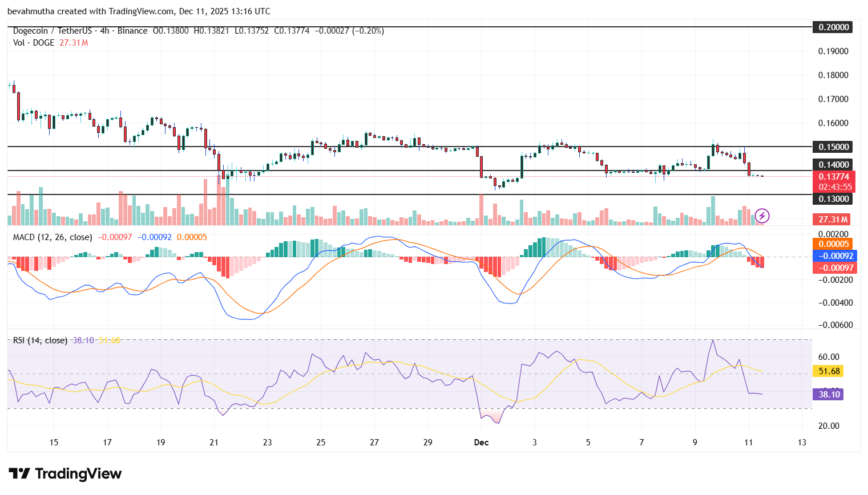868x495 pixels.
Task: Click the orange 0.00005 MACD histogram label
Action: click(x=833, y=244)
